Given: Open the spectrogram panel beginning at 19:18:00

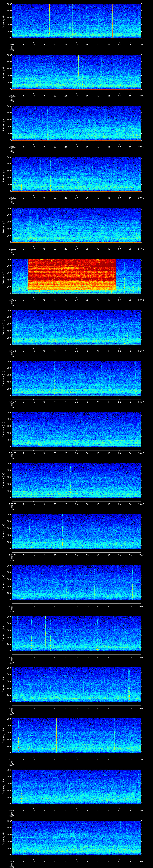Looking at the screenshot, I should point(76,123).
